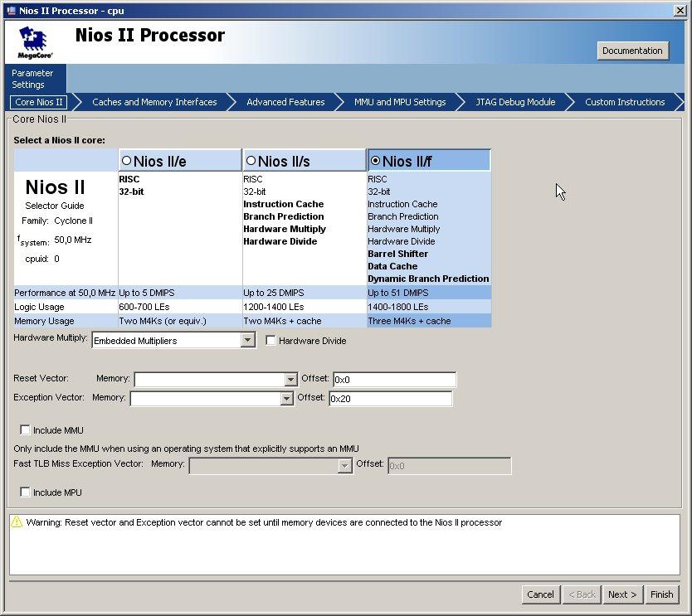Click '600-700 LEs' logic usage cell

180,307
